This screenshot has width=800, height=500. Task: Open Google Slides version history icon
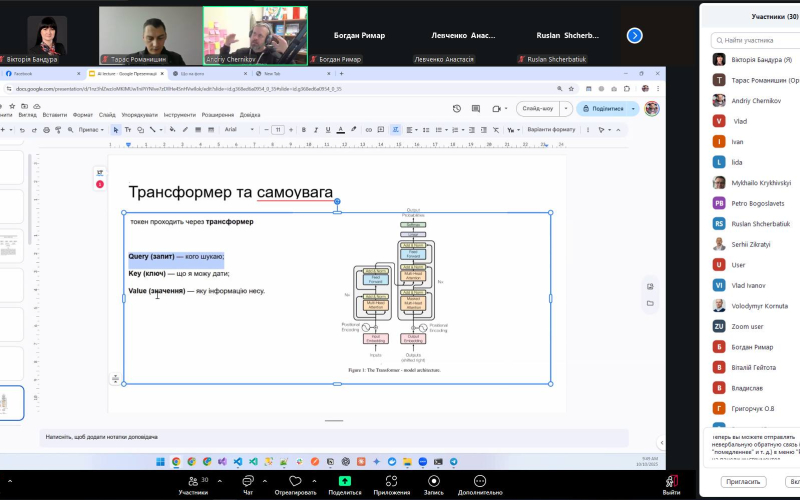(457, 108)
